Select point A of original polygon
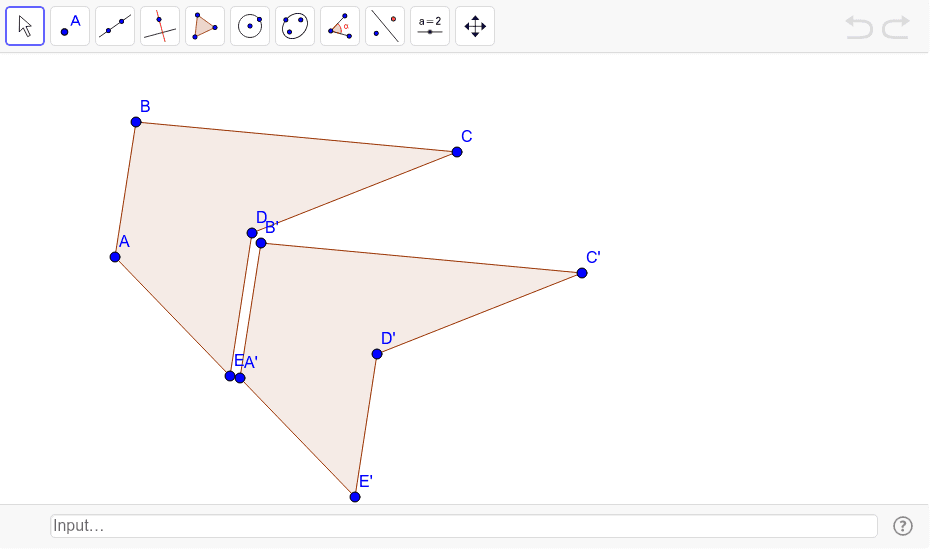Viewport: 930px width, 549px height. click(115, 257)
